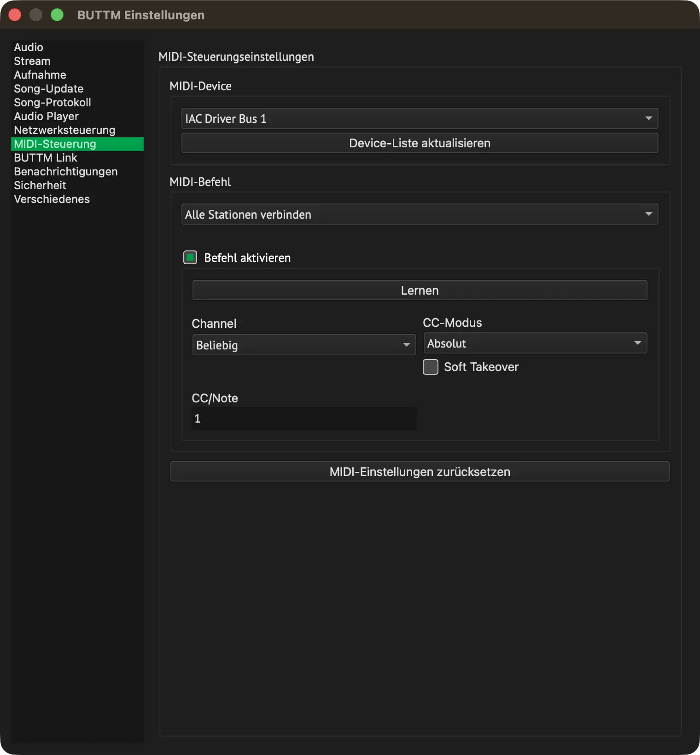Viewport: 700px width, 755px height.
Task: Open Audio Player settings
Action: point(77,116)
